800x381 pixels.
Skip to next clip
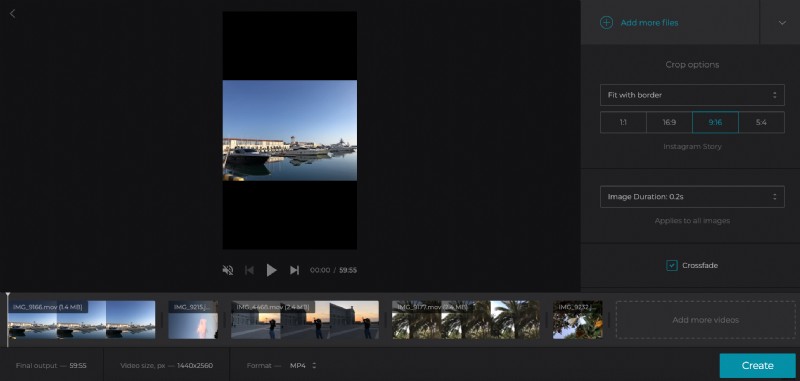coord(294,270)
